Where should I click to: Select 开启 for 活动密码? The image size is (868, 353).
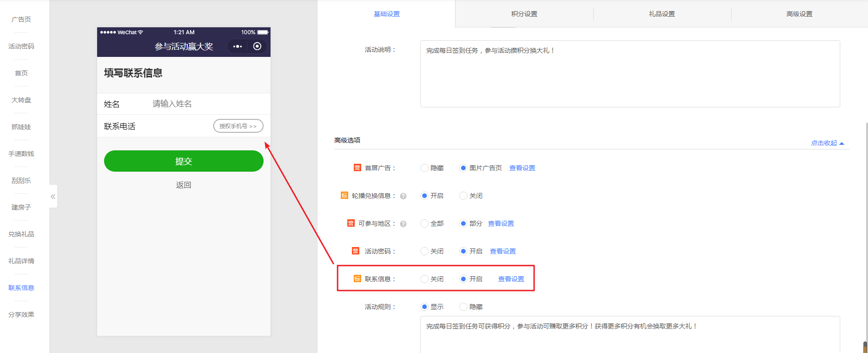[463, 251]
